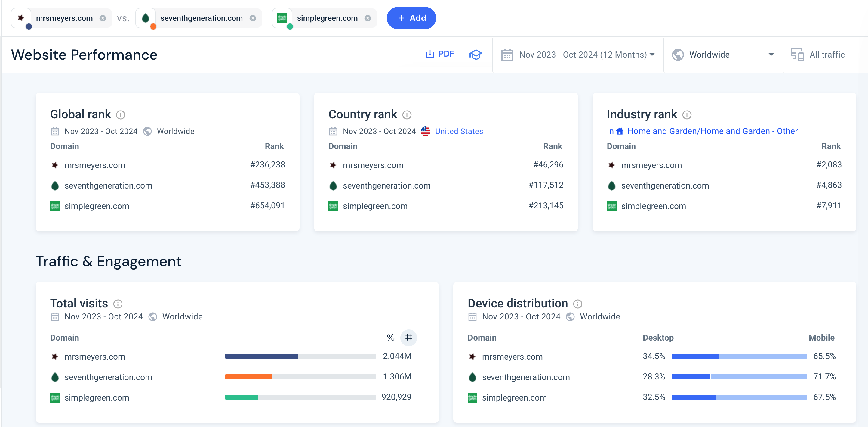The height and width of the screenshot is (427, 868).
Task: Remove seventhgeneration.com from comparison
Action: pos(253,18)
